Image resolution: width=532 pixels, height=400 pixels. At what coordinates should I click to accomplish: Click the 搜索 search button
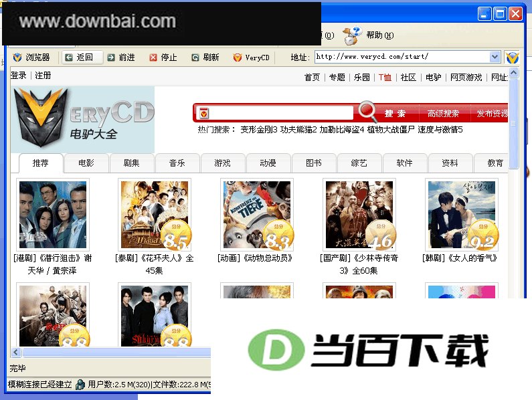[395, 114]
